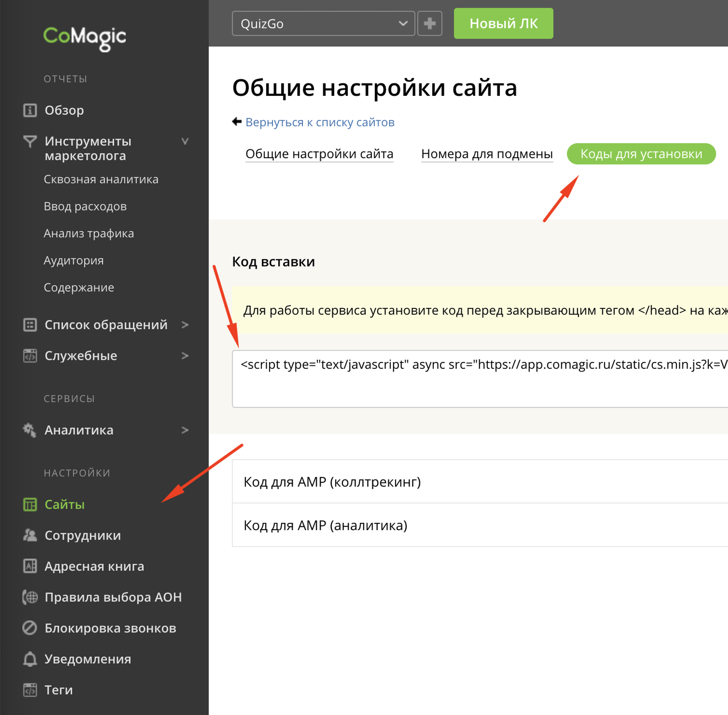Open Сайты settings section
Image resolution: width=728 pixels, height=715 pixels.
point(64,504)
